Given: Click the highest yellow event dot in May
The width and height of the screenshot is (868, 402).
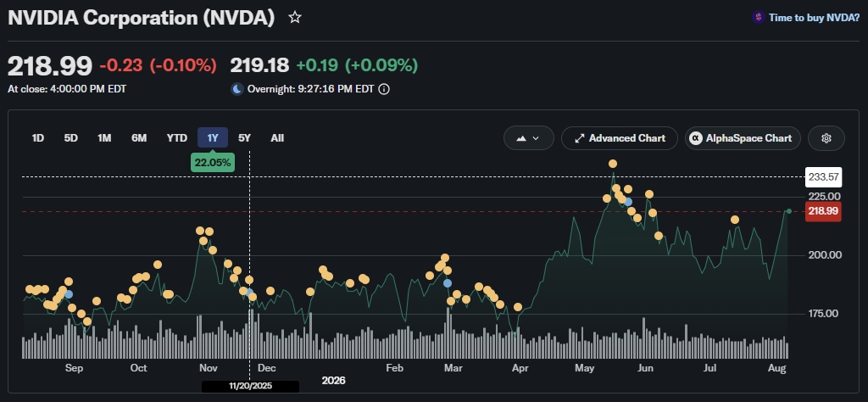Looking at the screenshot, I should (613, 164).
